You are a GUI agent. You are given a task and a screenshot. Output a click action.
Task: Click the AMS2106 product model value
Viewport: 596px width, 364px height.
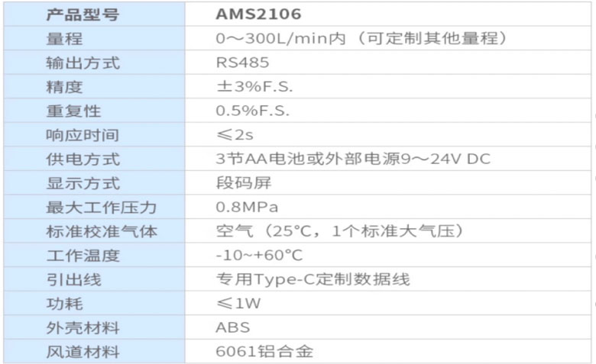[x=258, y=14]
